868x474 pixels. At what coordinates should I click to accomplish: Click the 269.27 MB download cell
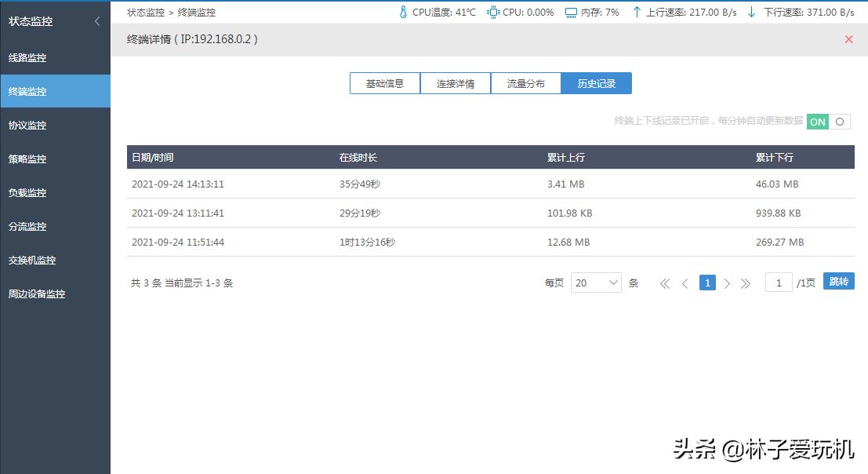click(779, 242)
